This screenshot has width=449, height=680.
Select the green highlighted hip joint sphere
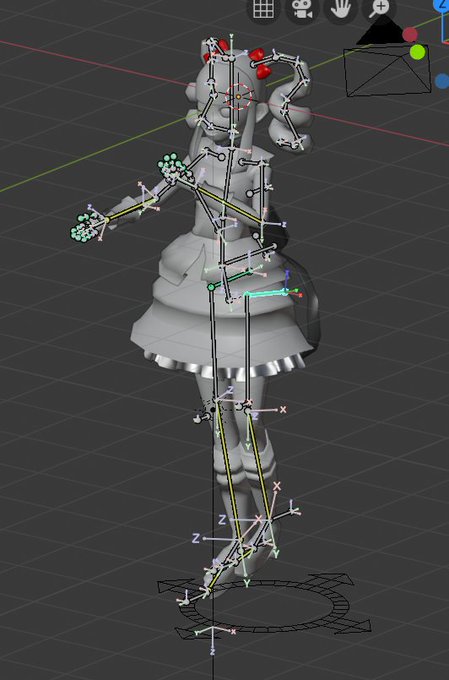point(211,287)
